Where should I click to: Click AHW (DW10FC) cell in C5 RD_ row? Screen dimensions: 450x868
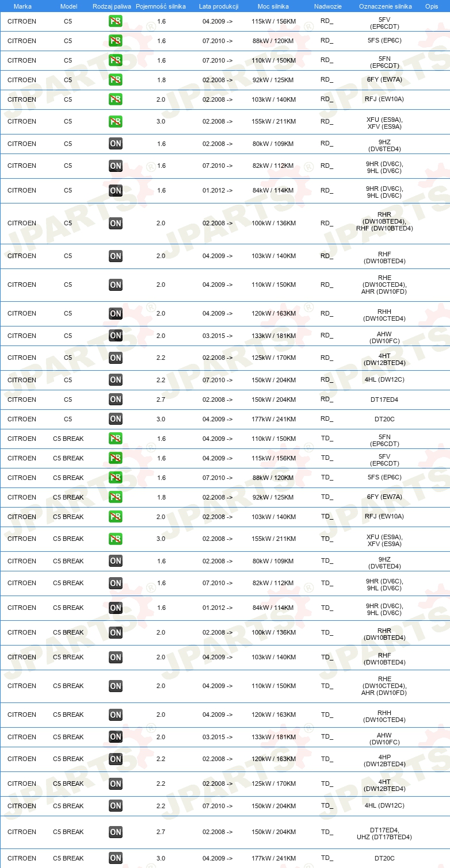click(384, 337)
